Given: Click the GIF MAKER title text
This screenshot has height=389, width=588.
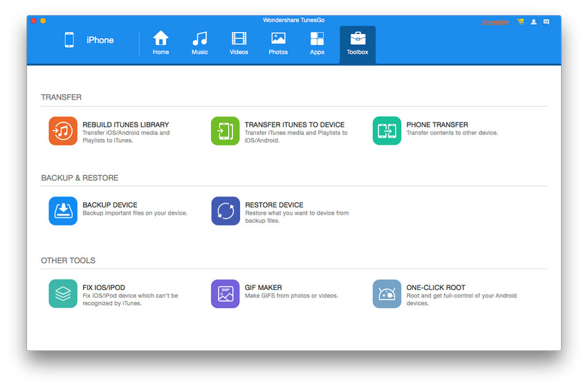Looking at the screenshot, I should [264, 287].
